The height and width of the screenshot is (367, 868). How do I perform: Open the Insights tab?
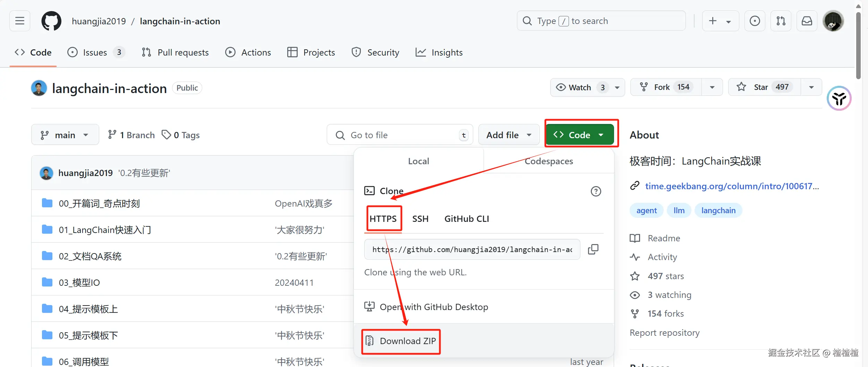pyautogui.click(x=439, y=52)
